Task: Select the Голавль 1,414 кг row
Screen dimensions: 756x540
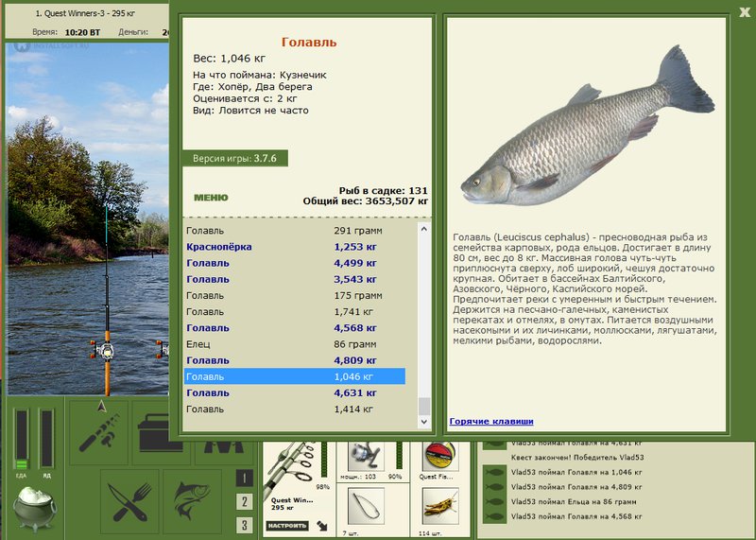Action: coord(295,409)
